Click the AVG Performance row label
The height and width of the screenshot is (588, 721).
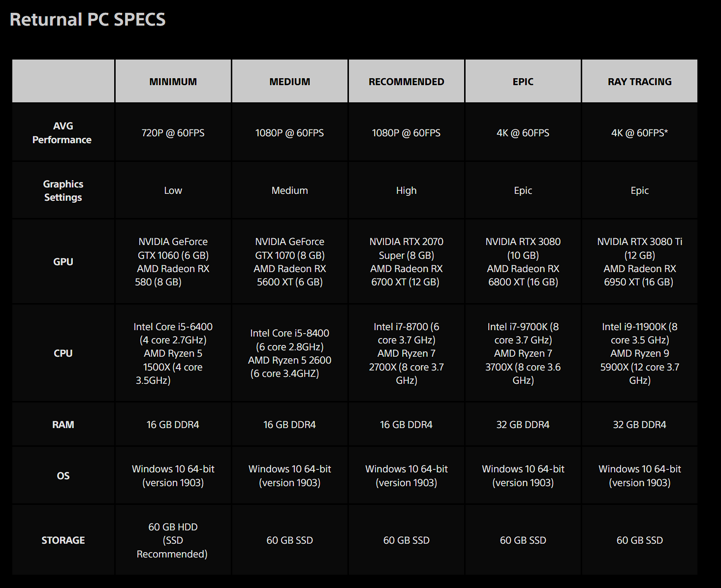(x=63, y=133)
